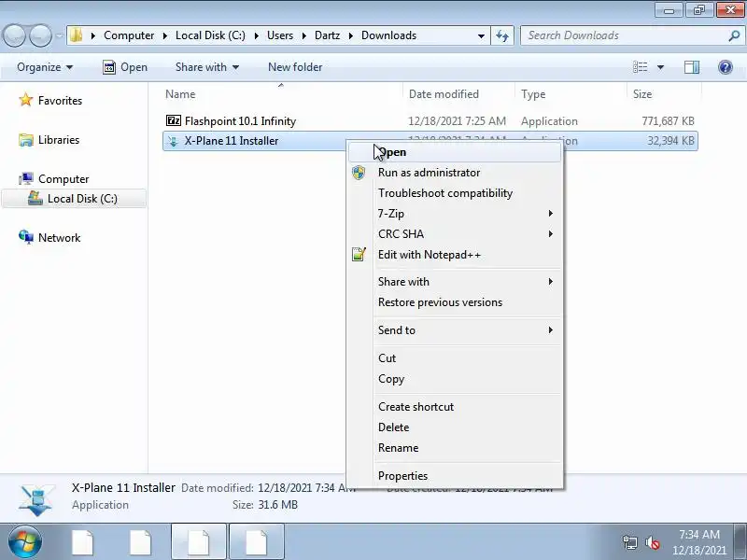
Task: Click the second taskbar pinned icon
Action: coord(141,542)
